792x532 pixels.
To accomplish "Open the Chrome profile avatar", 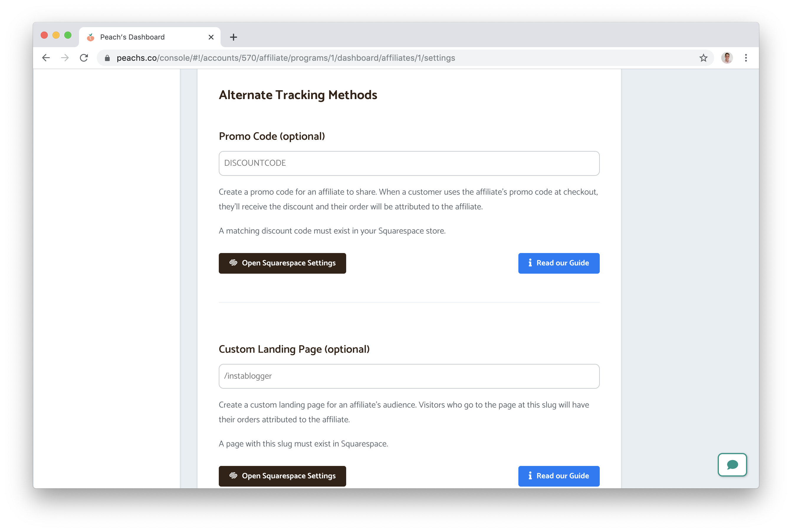I will pyautogui.click(x=727, y=58).
